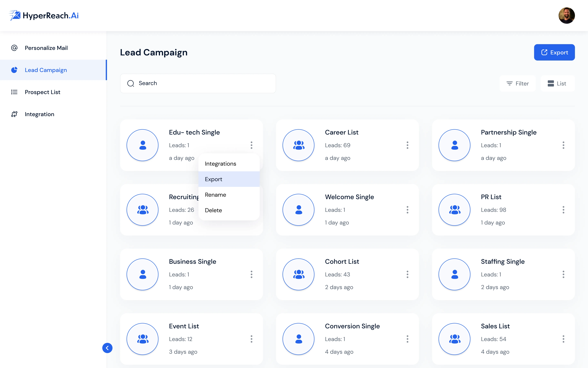
Task: Open the Edu- tech Single campaign title
Action: pos(194,132)
